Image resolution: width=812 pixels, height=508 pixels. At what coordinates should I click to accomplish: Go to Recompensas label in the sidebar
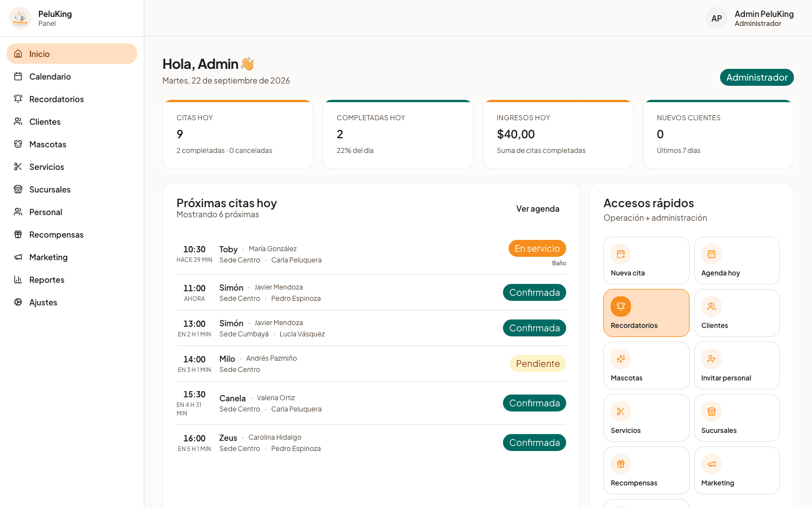tap(56, 235)
